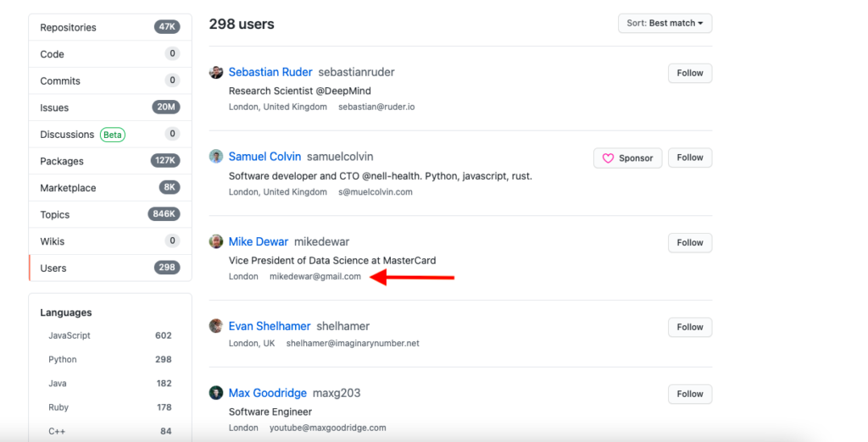This screenshot has width=868, height=442.
Task: Open Evan Shelhamer's profile name link
Action: (x=270, y=326)
